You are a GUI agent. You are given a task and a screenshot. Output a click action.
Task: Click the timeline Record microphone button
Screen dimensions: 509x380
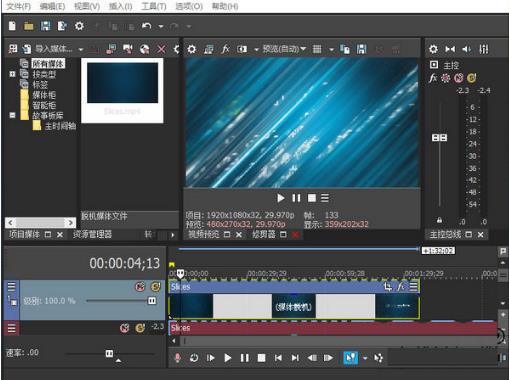point(178,358)
